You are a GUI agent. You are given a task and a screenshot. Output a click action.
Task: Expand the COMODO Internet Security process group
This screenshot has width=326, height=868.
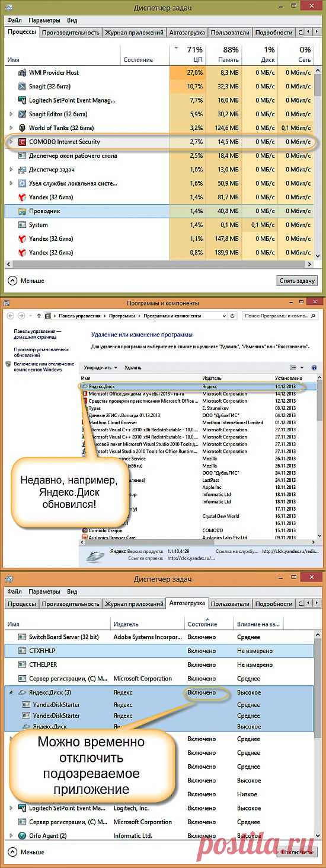[11, 142]
